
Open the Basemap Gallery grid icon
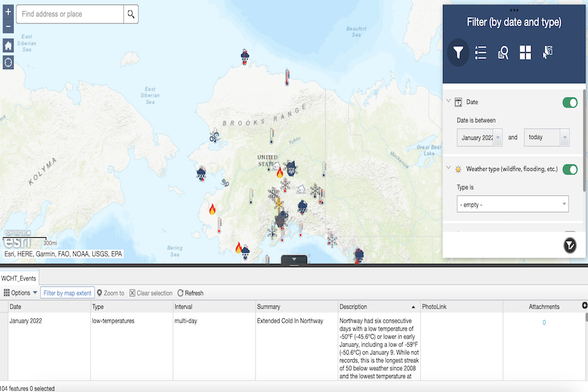coord(525,52)
